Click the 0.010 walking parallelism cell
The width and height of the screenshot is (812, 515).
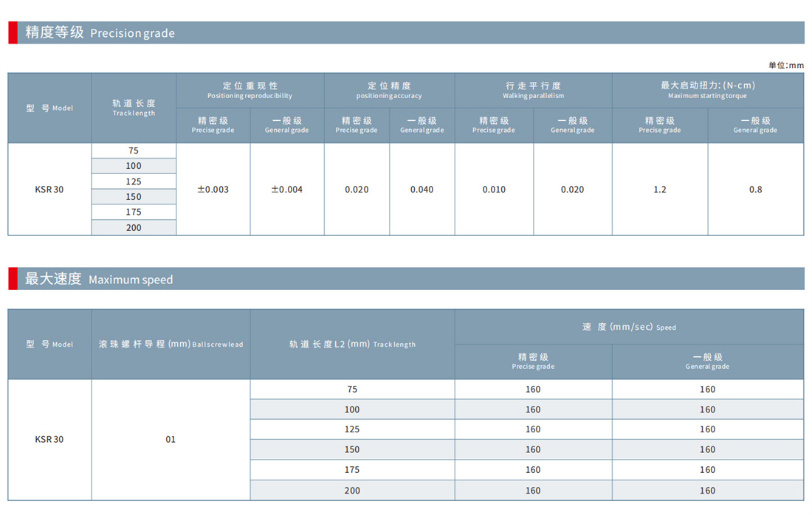[x=494, y=190]
